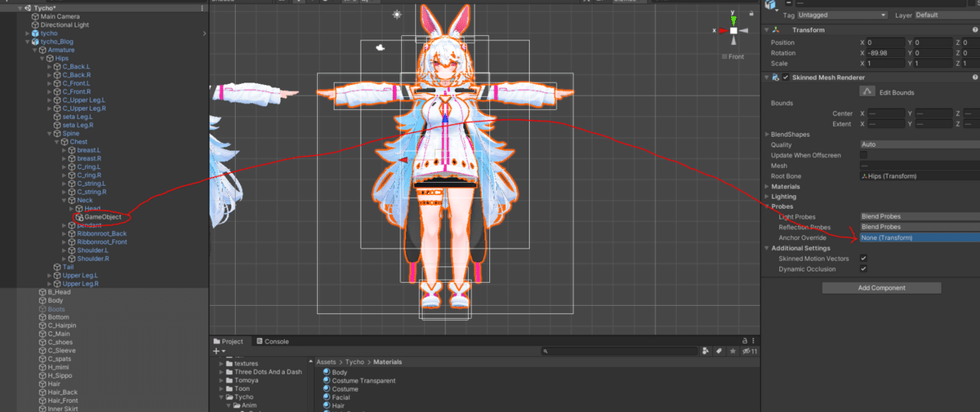Screen dimensions: 980x412
Task: Toggle Dynamic Occlusion checkbox
Action: click(863, 268)
